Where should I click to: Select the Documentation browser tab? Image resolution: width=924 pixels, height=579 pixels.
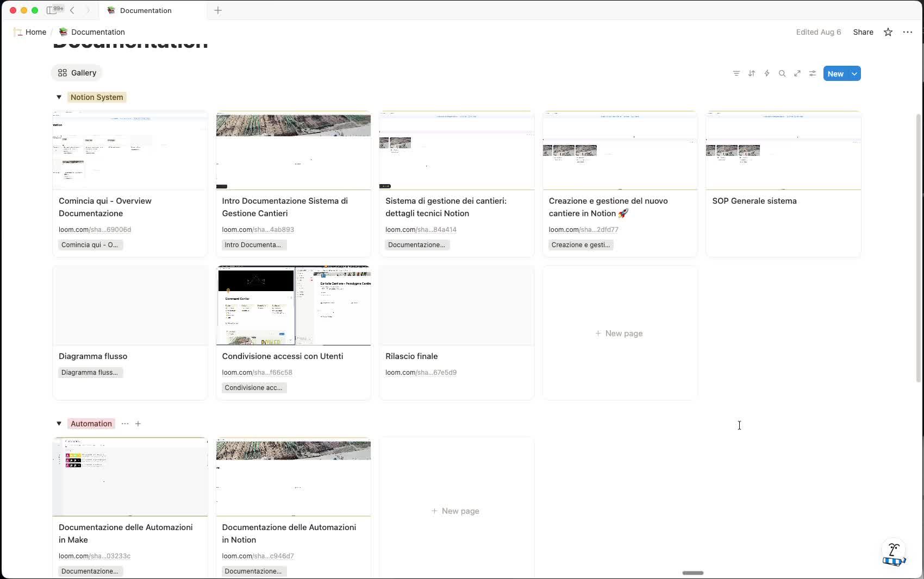(x=145, y=10)
